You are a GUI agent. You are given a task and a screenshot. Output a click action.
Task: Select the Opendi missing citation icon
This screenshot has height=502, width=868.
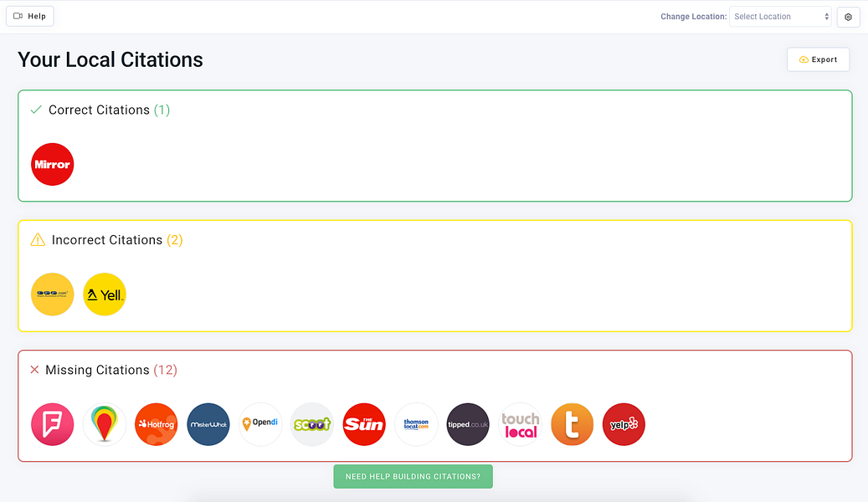(260, 424)
